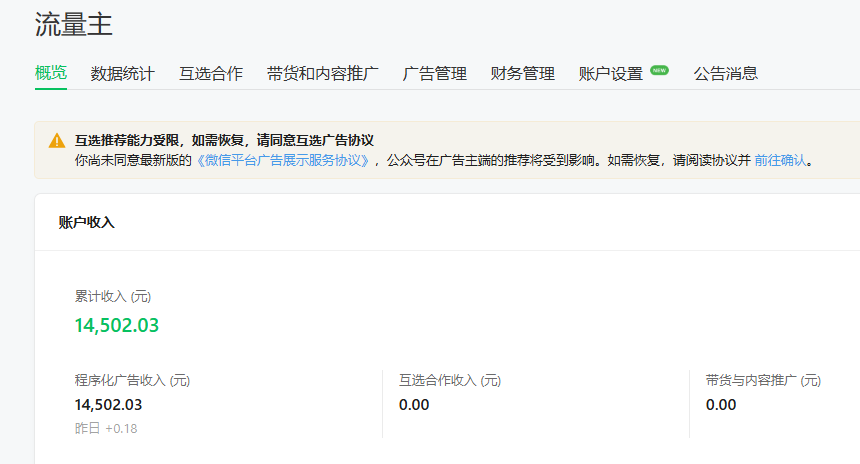This screenshot has width=860, height=464.
Task: Select the 互选合作 tab
Action: click(x=211, y=73)
